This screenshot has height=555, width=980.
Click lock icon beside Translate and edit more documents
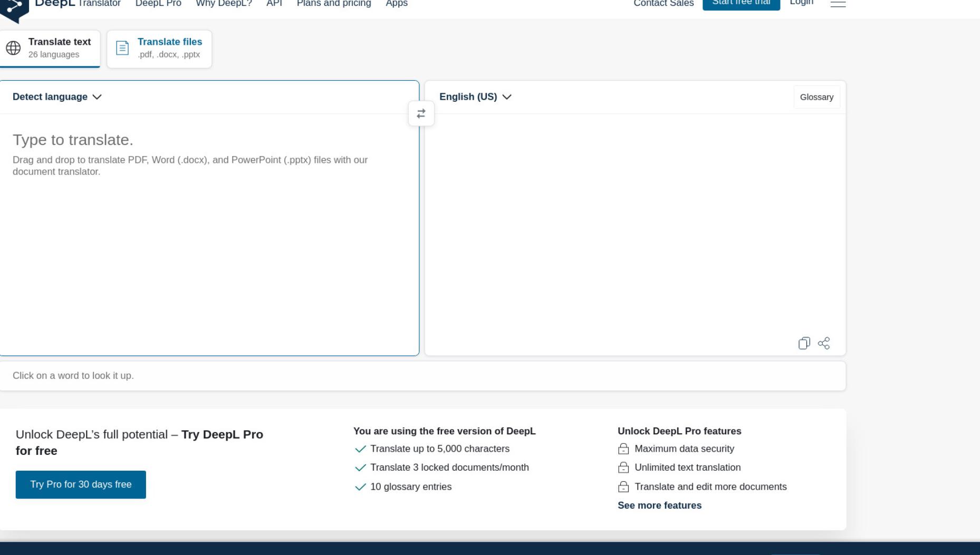[x=623, y=486]
